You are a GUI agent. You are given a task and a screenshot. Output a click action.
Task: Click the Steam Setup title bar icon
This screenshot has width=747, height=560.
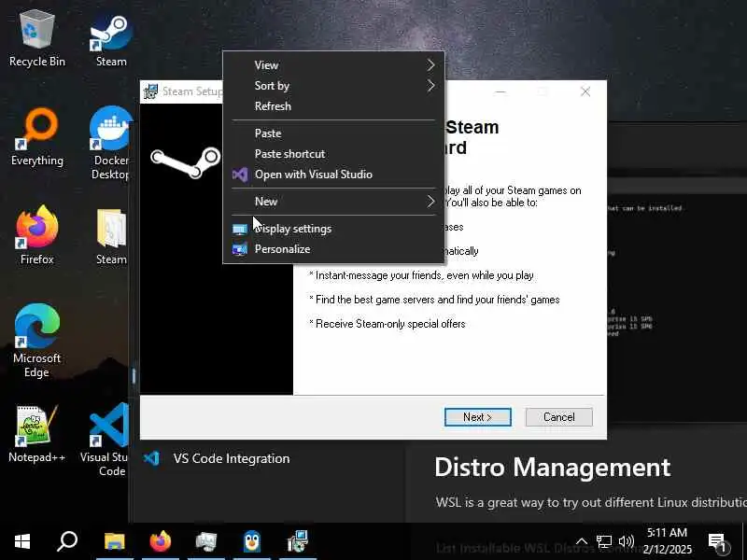(150, 91)
